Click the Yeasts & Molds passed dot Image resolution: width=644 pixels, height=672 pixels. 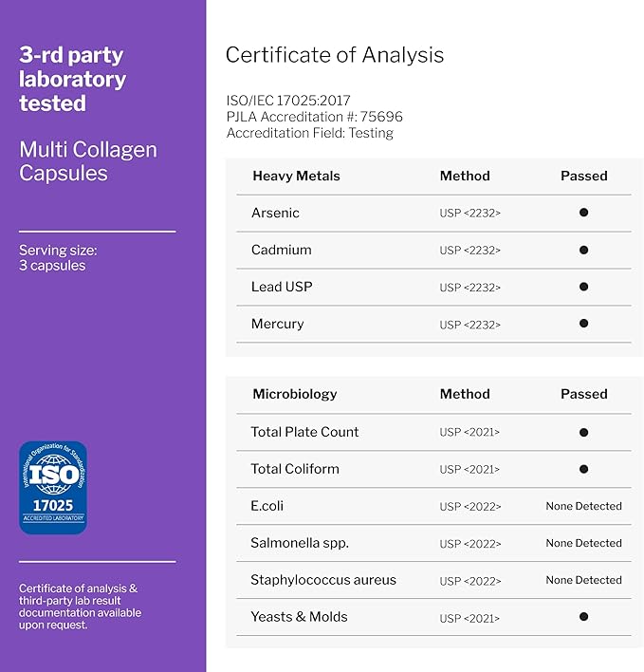(x=583, y=617)
